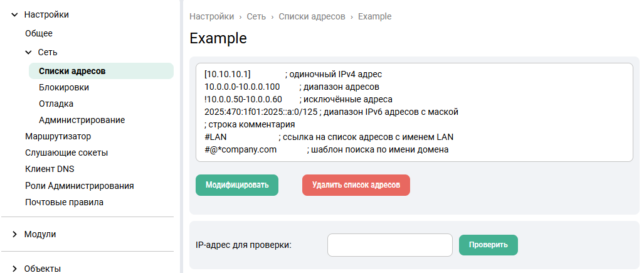The width and height of the screenshot is (644, 273).
Task: Go to Отладка in the sidebar
Action: click(x=56, y=104)
